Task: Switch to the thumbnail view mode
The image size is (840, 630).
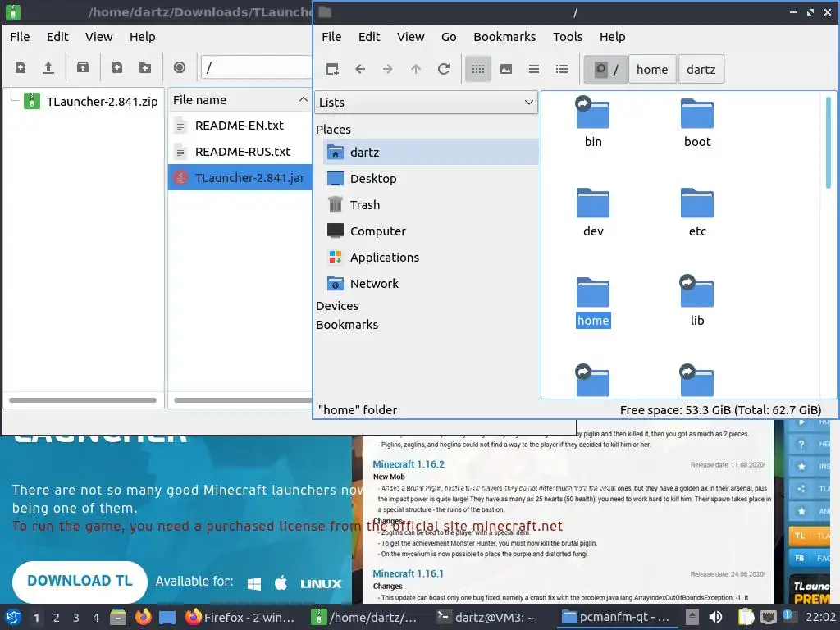Action: pyautogui.click(x=505, y=69)
